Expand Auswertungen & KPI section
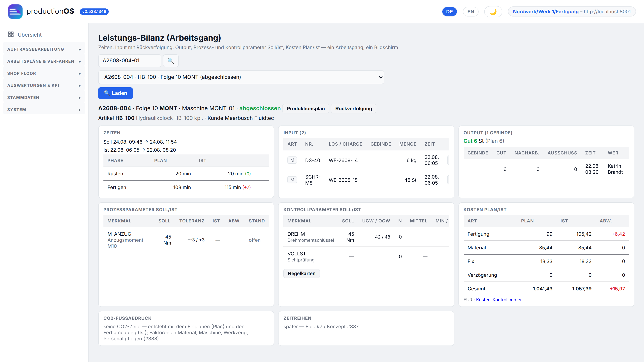644x362 pixels. pyautogui.click(x=44, y=85)
